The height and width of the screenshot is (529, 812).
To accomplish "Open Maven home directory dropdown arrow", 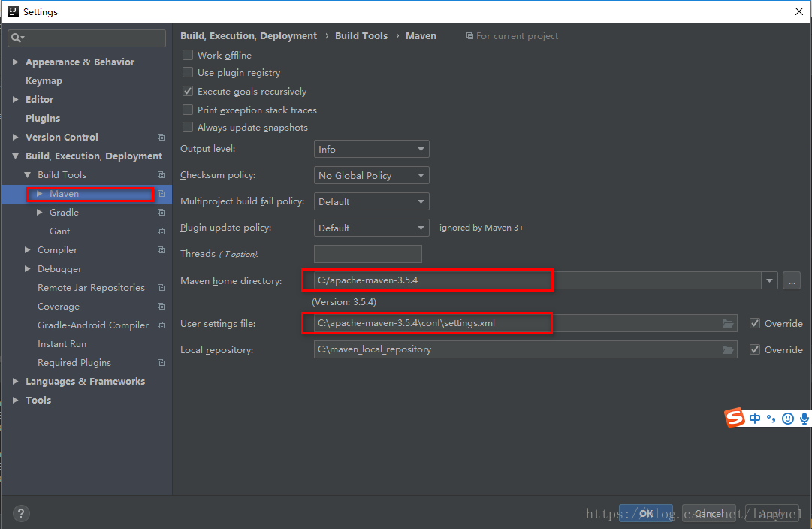I will 769,281.
